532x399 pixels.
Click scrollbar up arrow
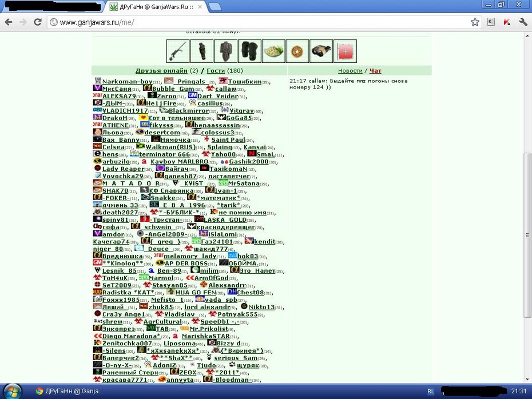point(527,35)
